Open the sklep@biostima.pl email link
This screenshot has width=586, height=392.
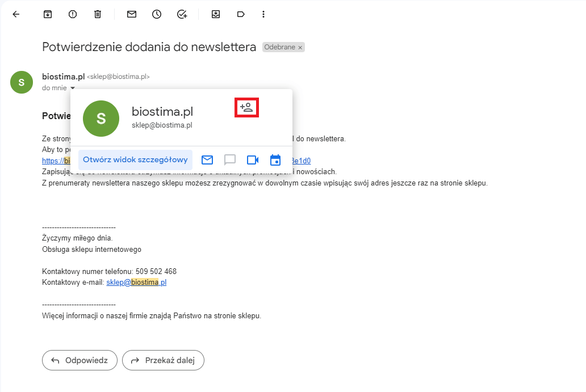pyautogui.click(x=136, y=283)
